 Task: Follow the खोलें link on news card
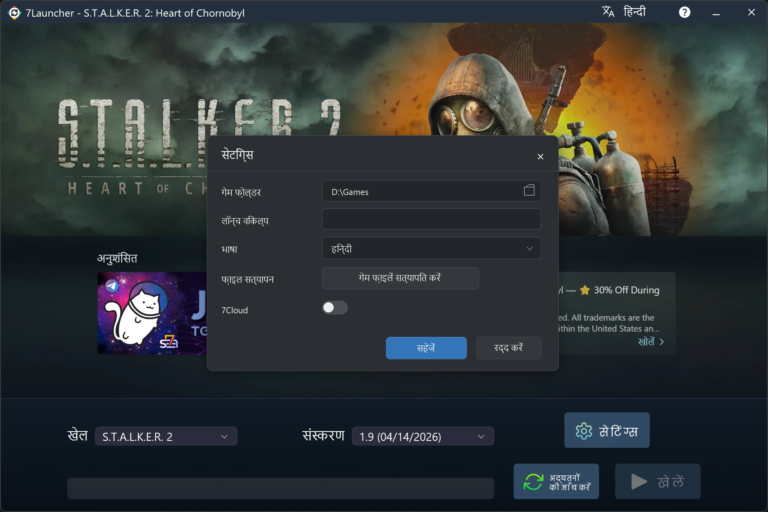pos(650,342)
